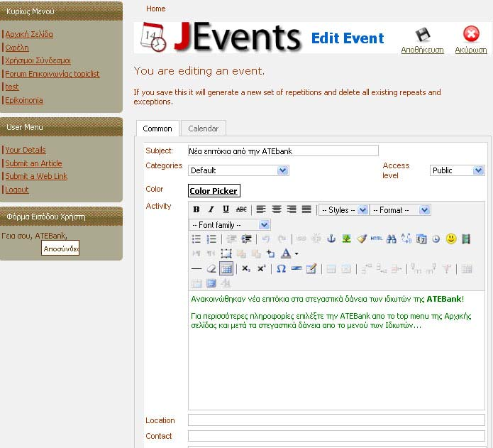The width and height of the screenshot is (493, 448).
Task: Click the Strikethrough ABC icon
Action: pyautogui.click(x=241, y=209)
